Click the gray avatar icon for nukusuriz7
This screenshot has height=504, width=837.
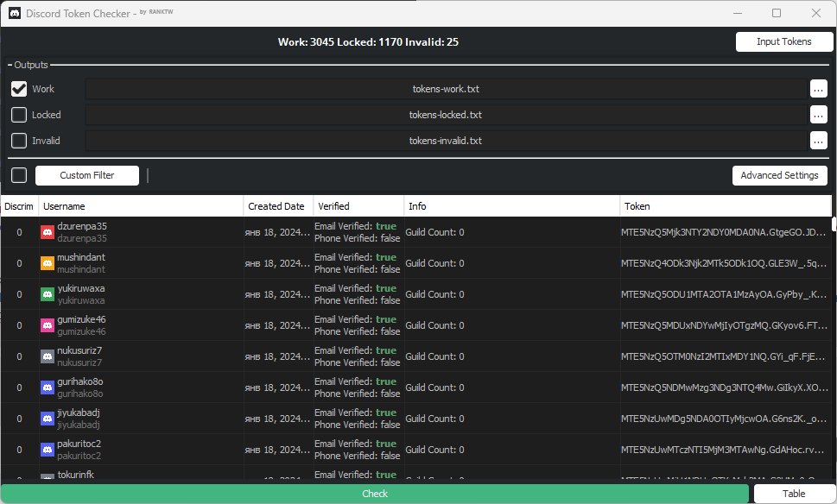pyautogui.click(x=48, y=356)
